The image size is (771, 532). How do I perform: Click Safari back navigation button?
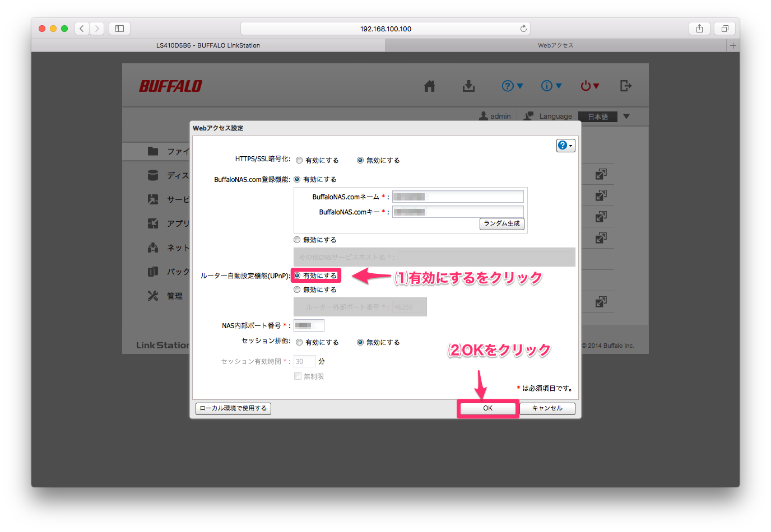click(82, 29)
